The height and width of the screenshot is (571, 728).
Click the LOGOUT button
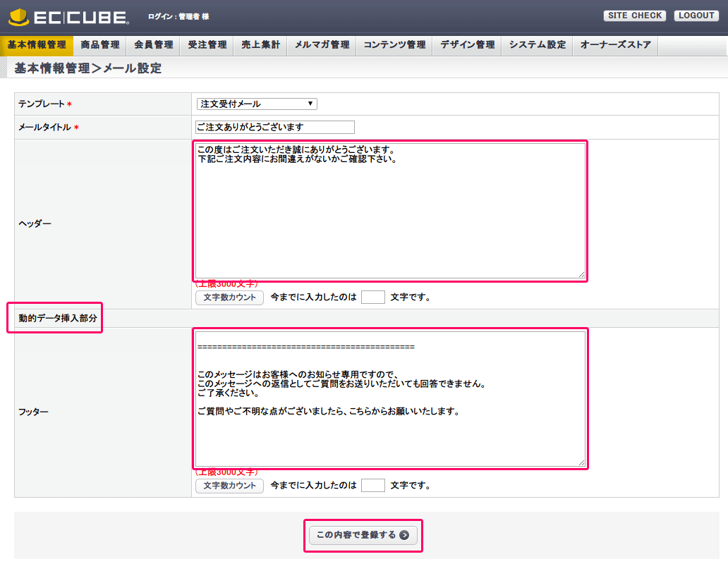point(696,16)
